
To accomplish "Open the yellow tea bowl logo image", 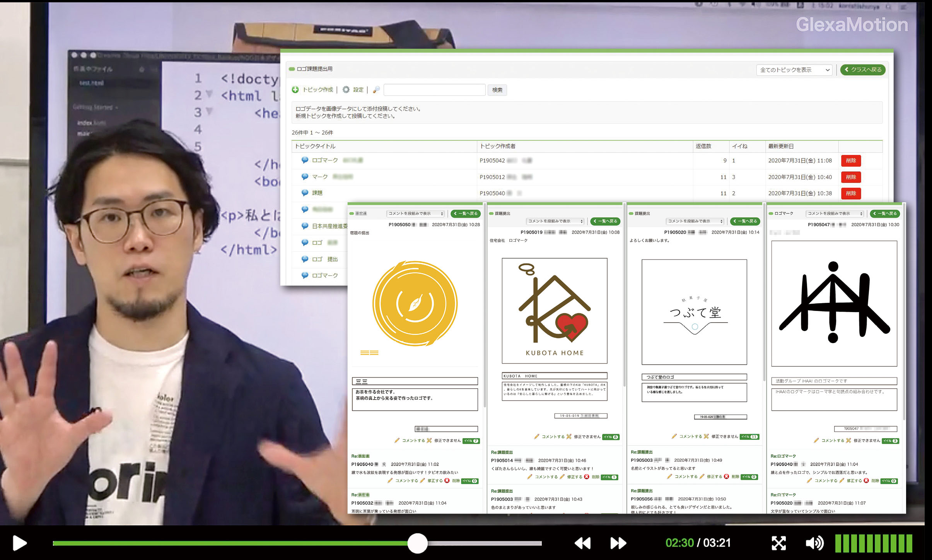I will pos(415,303).
